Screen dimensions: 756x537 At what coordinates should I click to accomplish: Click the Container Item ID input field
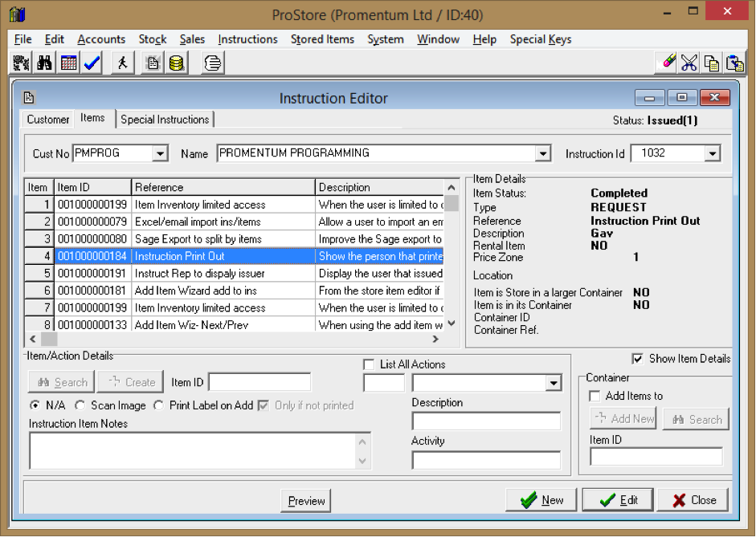pyautogui.click(x=656, y=456)
